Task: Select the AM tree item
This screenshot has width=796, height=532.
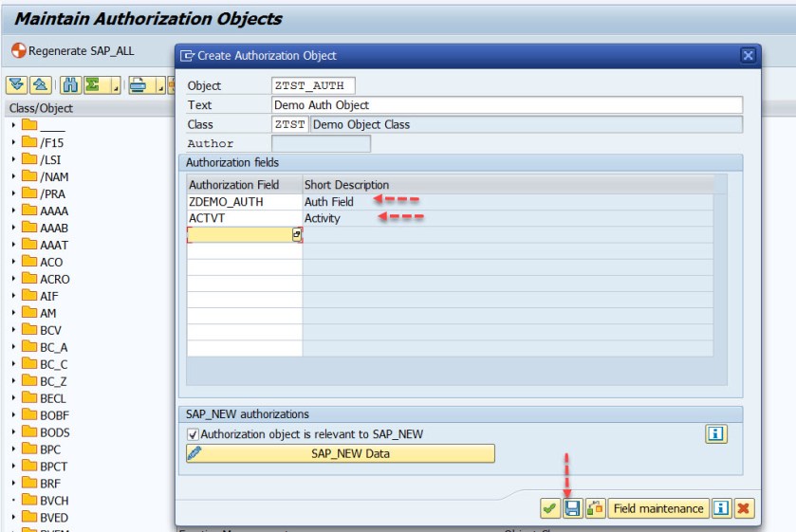Action: [48, 313]
